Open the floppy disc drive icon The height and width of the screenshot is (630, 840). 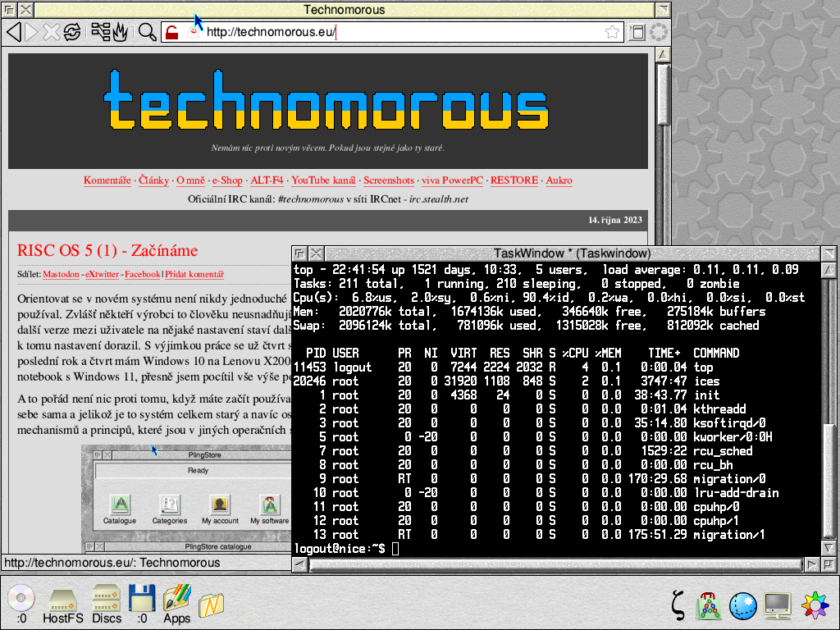coord(142,600)
